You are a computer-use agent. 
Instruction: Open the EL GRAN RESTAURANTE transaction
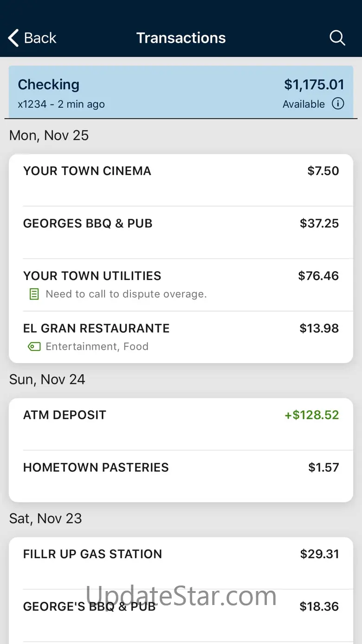pos(181,338)
